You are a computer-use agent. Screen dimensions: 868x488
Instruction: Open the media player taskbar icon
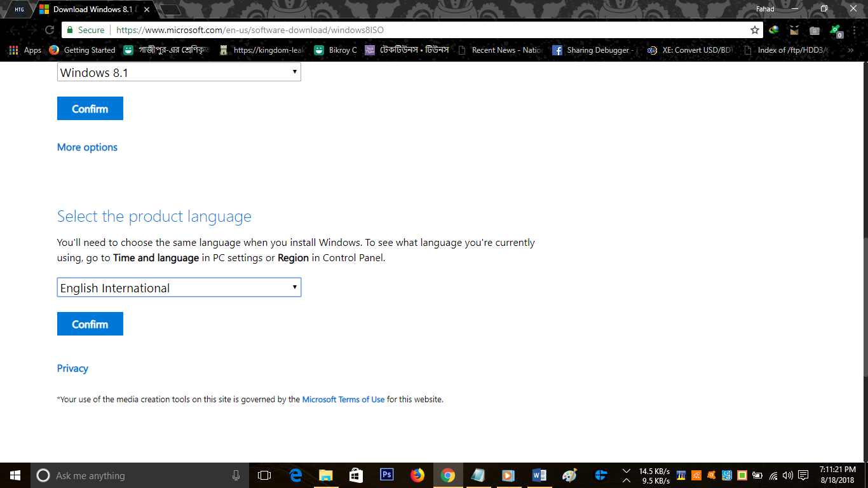(x=508, y=475)
